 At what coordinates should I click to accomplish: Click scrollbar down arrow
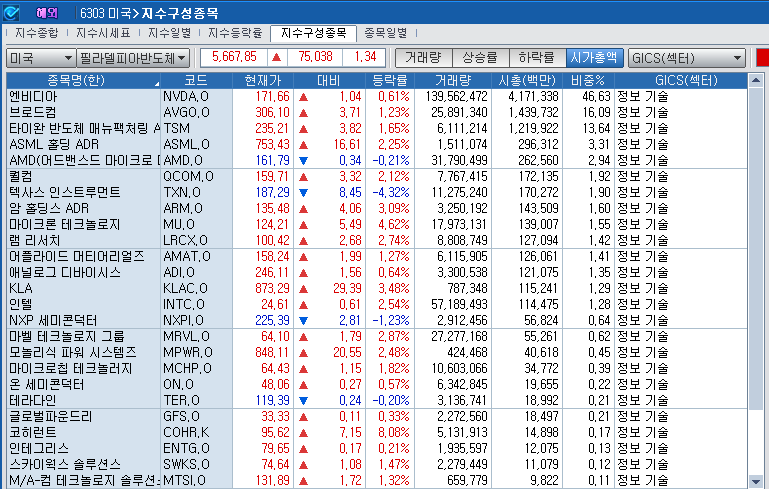(x=756, y=482)
